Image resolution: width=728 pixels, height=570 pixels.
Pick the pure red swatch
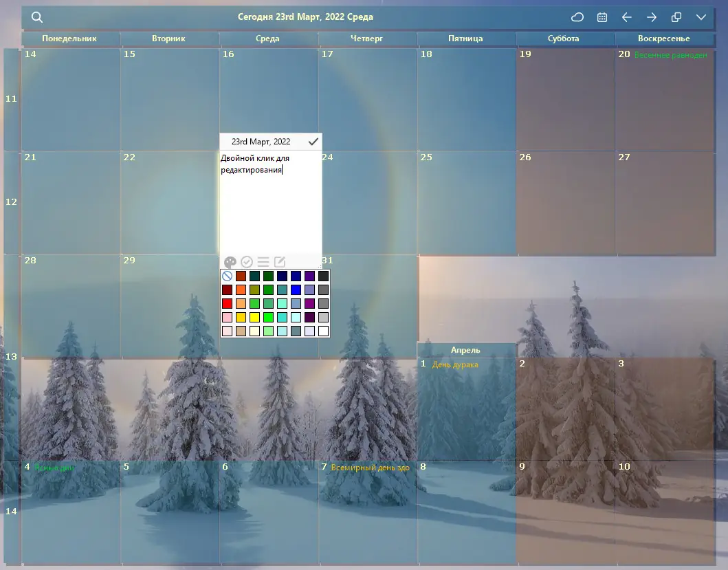(227, 303)
